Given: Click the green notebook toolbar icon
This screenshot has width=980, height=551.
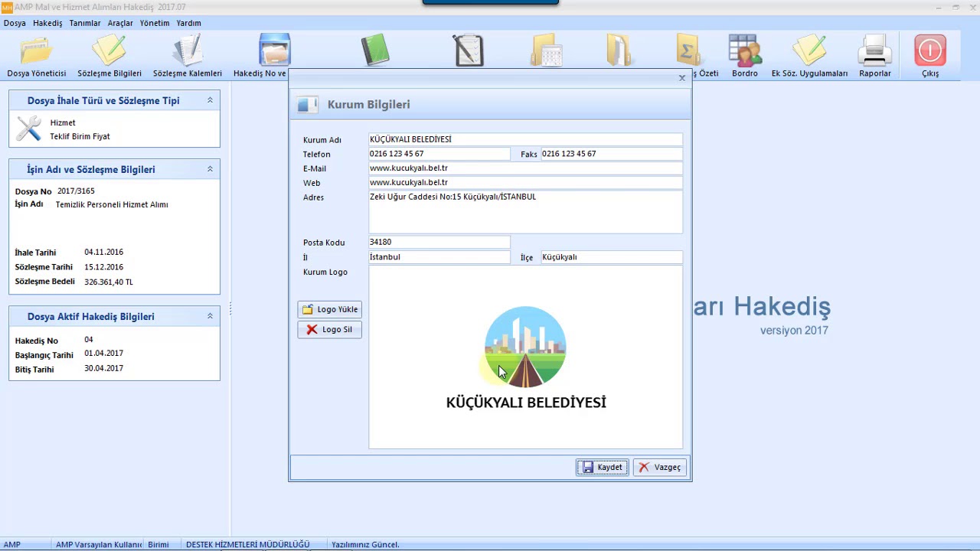Looking at the screenshot, I should pos(375,51).
